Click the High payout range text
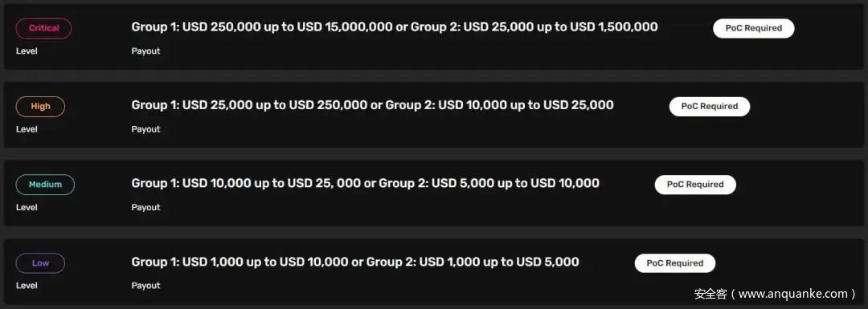 tap(373, 105)
